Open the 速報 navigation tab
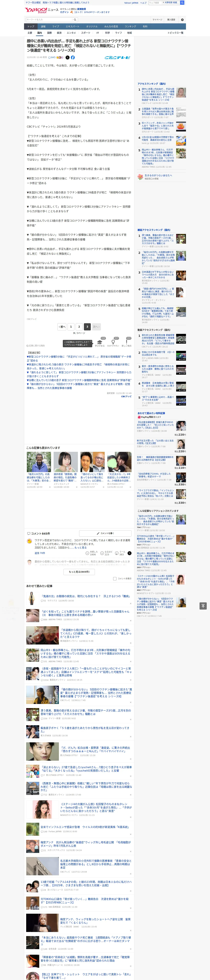Viewport: 210px width, 980px height. 43,27
